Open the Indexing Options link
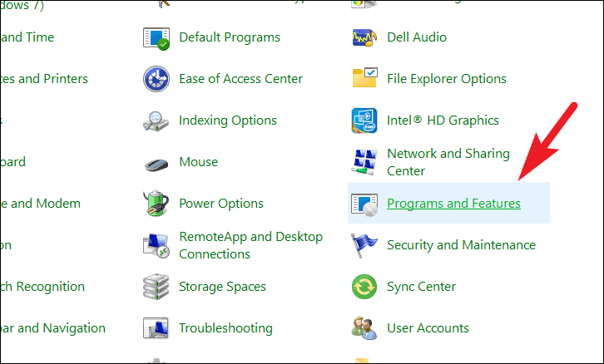604x364 pixels. tap(228, 121)
